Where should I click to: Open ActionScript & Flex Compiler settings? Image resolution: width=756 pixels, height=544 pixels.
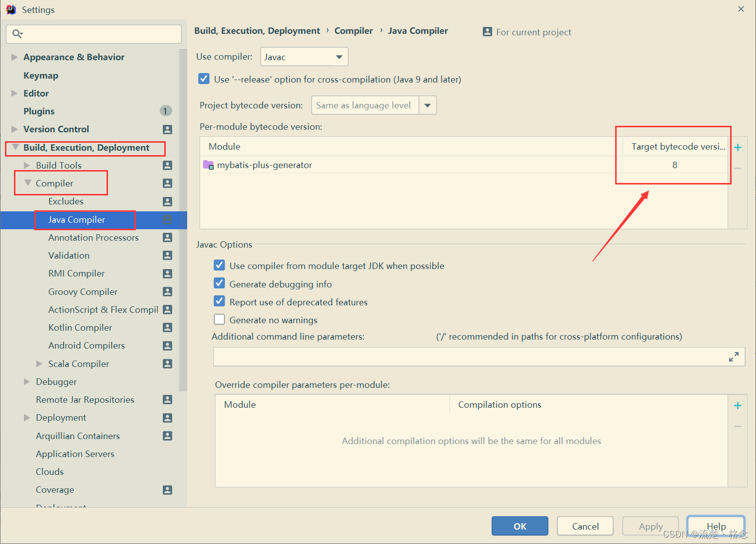pyautogui.click(x=103, y=310)
